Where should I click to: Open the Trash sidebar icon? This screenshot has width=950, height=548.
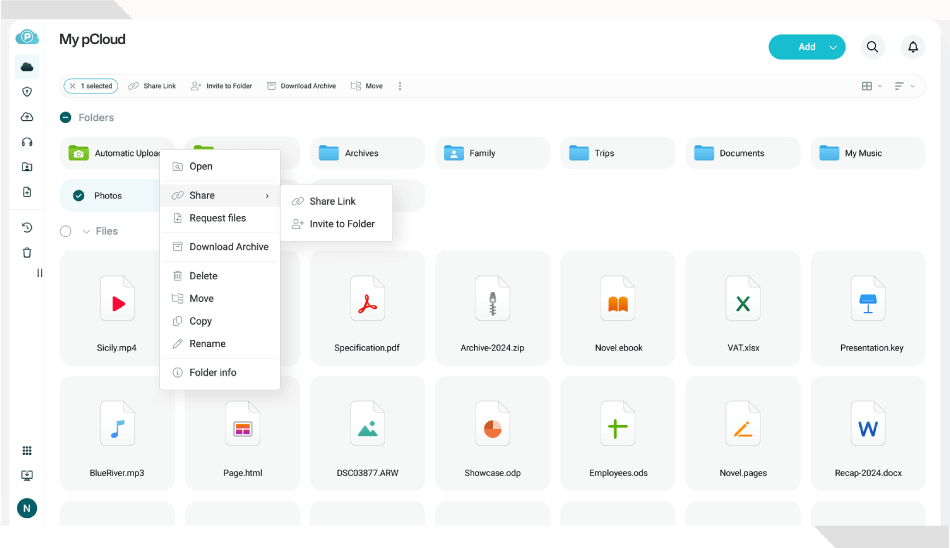(x=27, y=253)
